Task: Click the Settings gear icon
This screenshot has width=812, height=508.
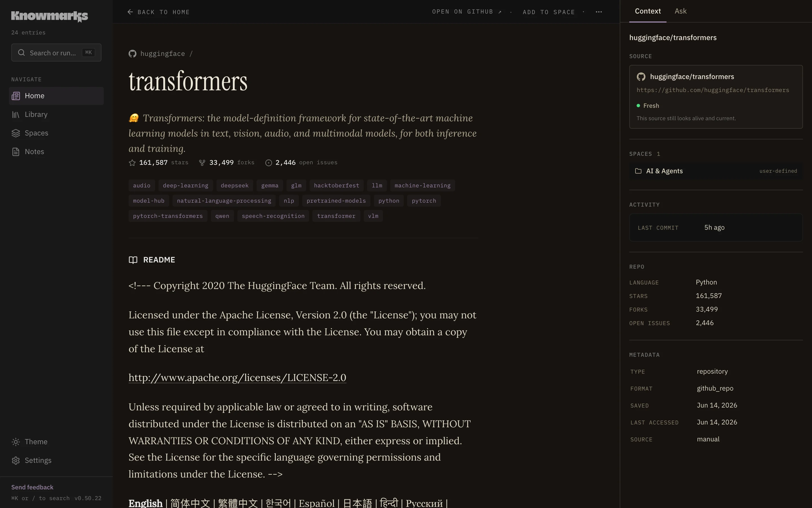Action: pyautogui.click(x=16, y=461)
